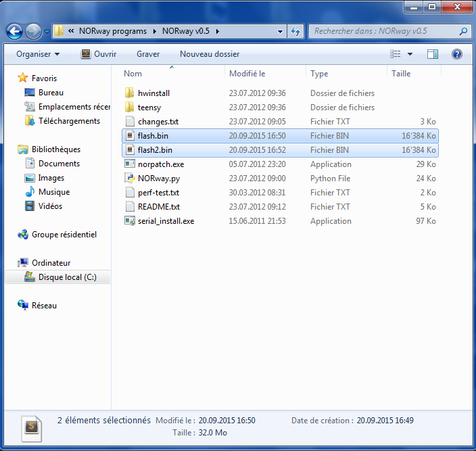Open Help with the question mark icon

(457, 54)
